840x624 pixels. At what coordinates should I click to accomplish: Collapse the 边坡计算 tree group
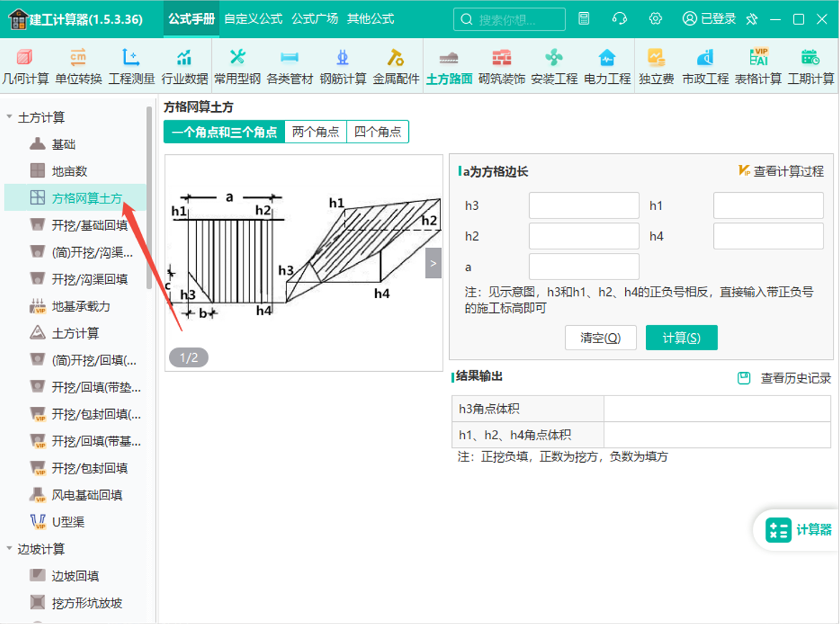(9, 548)
